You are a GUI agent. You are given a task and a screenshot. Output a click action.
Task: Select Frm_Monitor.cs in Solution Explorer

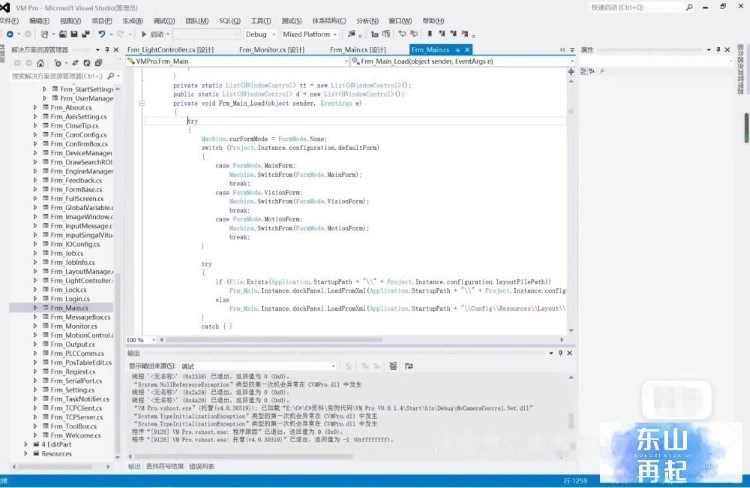pyautogui.click(x=74, y=326)
